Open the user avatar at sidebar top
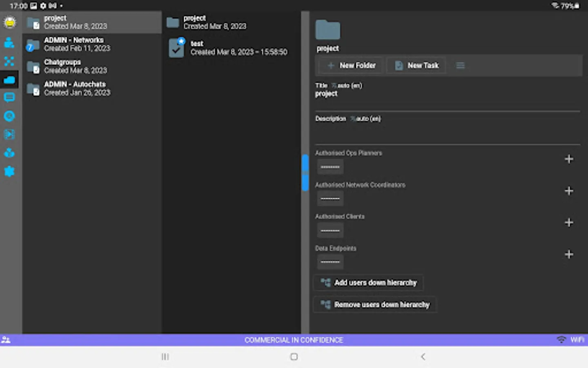The image size is (588, 368). [x=9, y=22]
